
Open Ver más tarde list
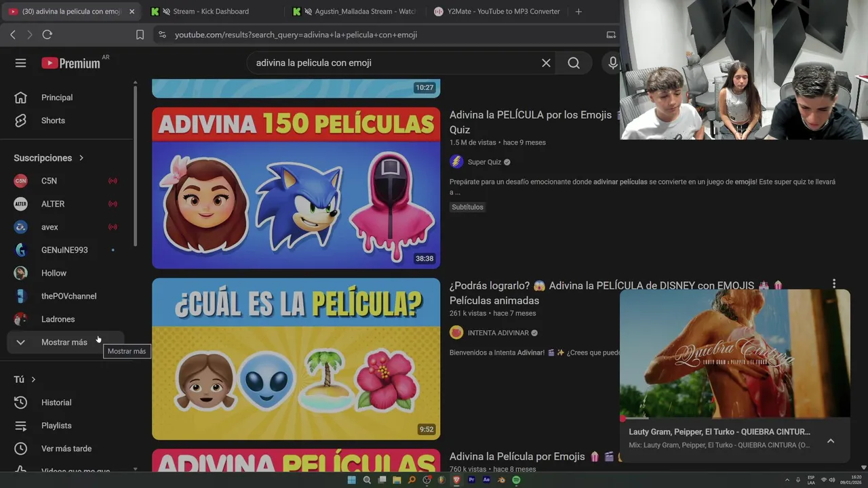click(66, 449)
